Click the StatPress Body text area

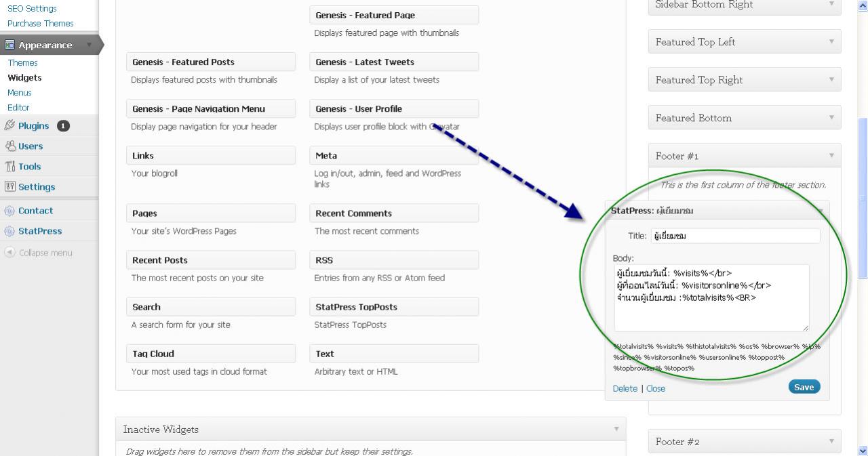click(x=712, y=298)
